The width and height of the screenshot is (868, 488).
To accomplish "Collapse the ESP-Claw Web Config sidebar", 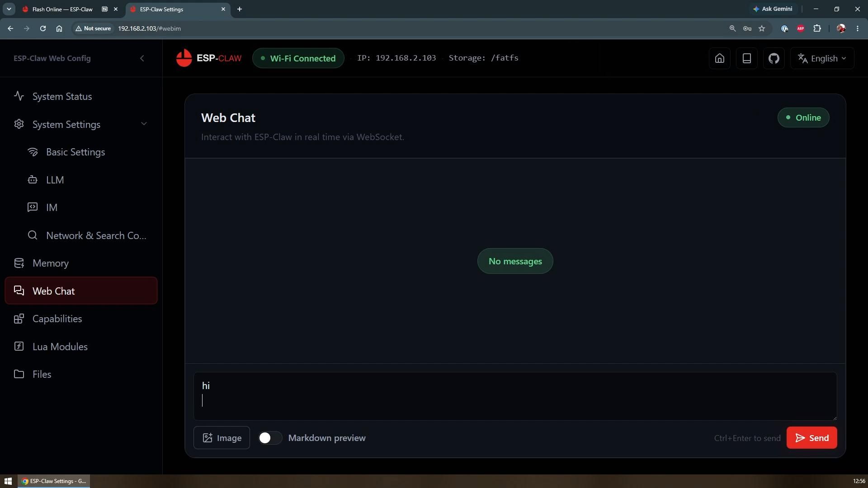I will (x=142, y=58).
